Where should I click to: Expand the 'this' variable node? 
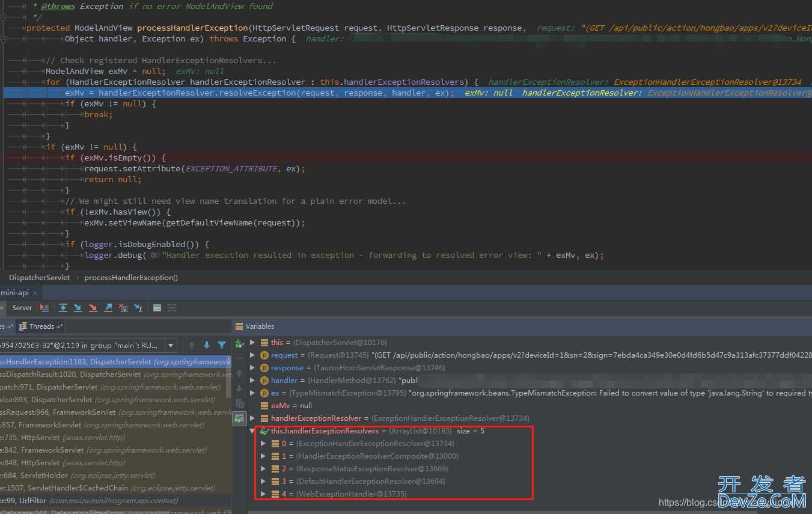point(252,343)
